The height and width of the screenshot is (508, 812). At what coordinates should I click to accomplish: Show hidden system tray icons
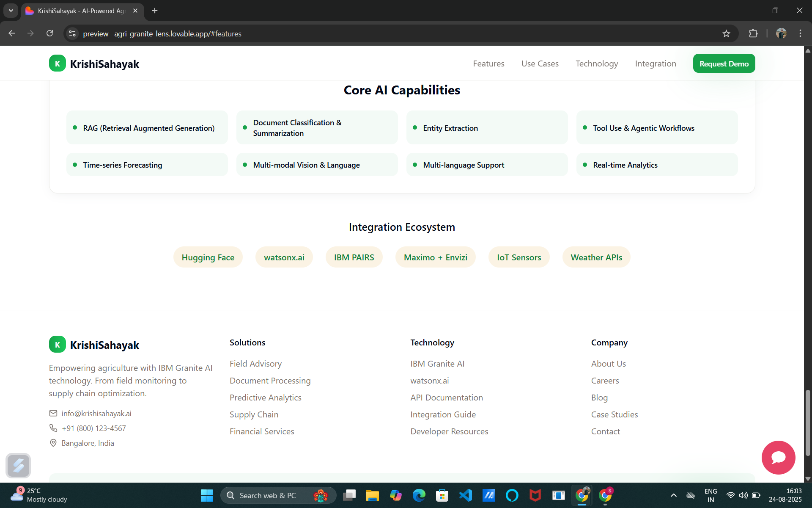coord(673,495)
